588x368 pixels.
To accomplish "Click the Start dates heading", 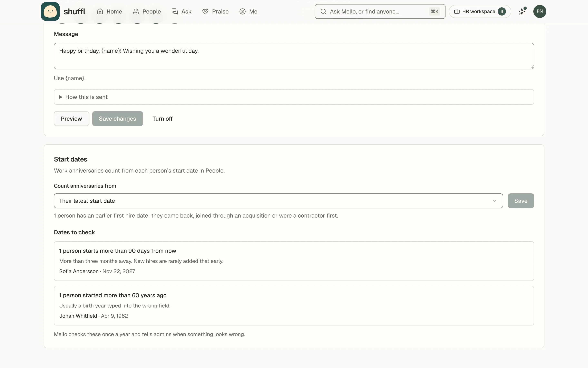I will pos(70,159).
